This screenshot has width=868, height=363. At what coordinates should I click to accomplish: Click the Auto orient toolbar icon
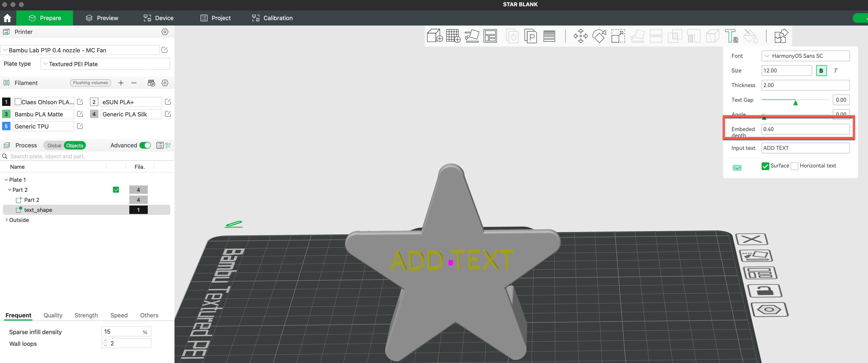pos(472,36)
